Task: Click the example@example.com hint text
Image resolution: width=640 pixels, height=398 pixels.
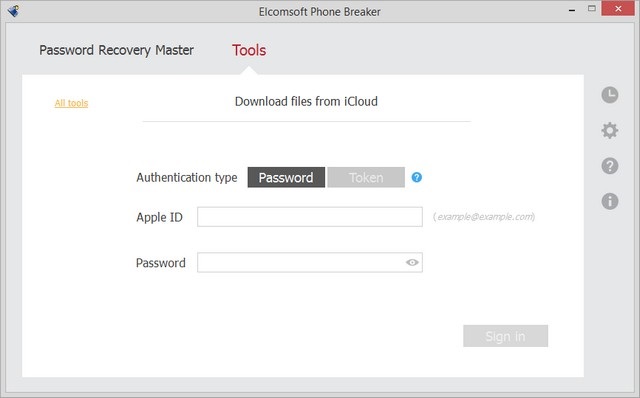Action: point(484,217)
